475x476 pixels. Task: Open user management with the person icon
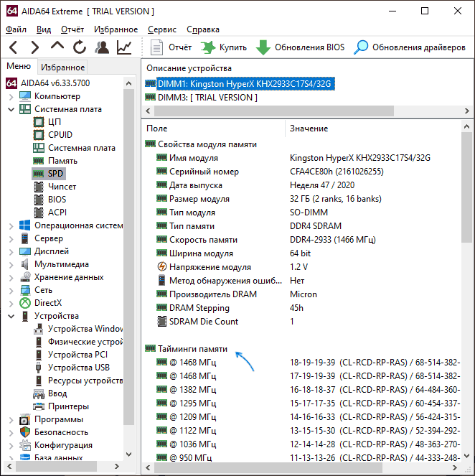tap(102, 47)
